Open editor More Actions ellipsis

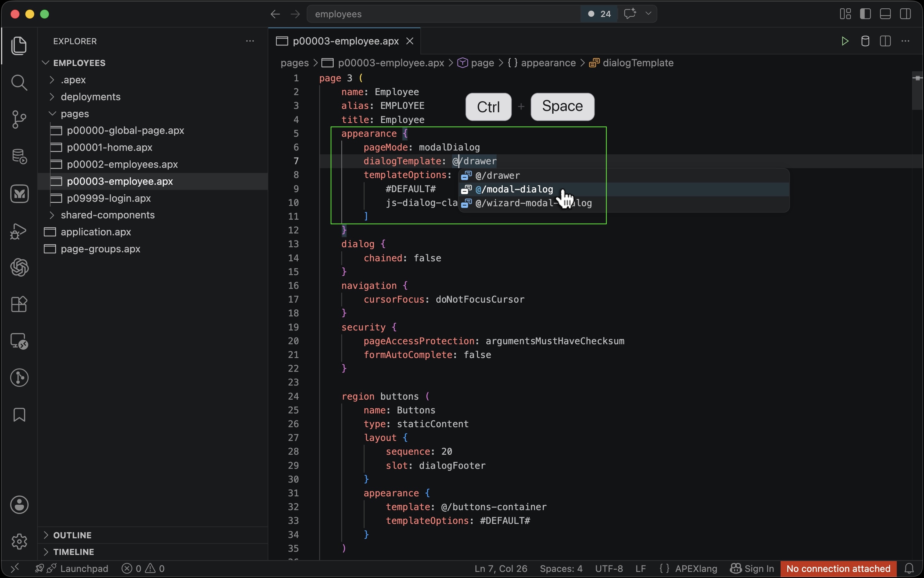[x=905, y=41]
